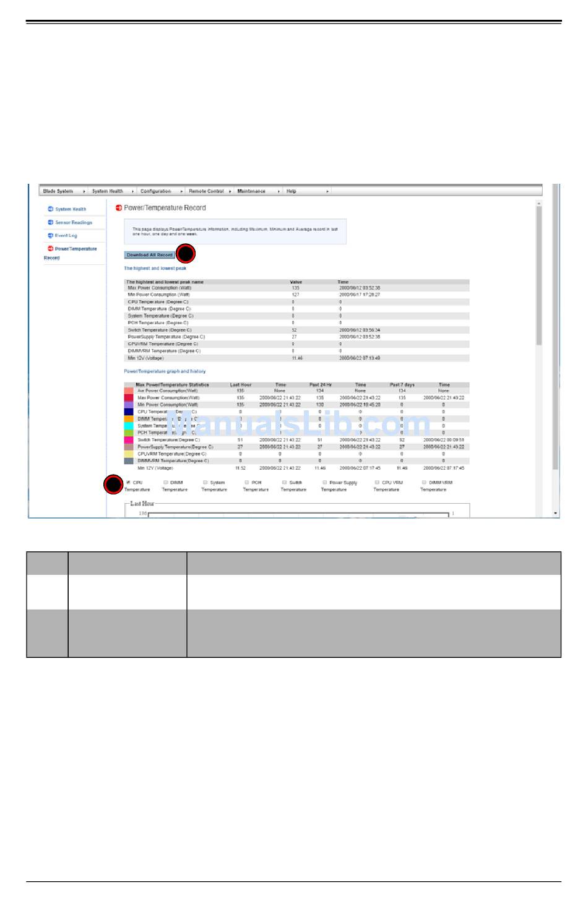The image size is (588, 914).
Task: Open the Blade System menu
Action: (x=58, y=191)
